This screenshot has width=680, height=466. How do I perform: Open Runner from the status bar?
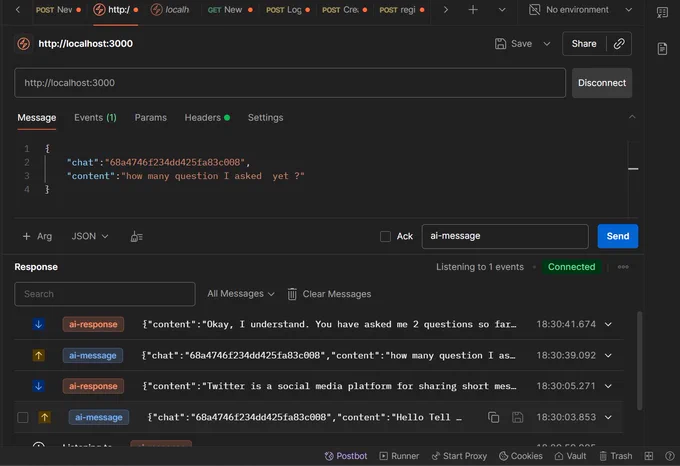[399, 456]
